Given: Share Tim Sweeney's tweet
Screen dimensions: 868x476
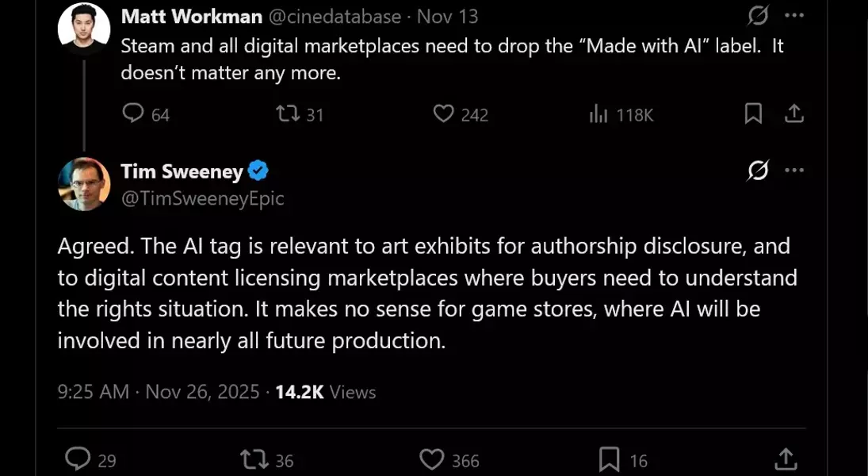Looking at the screenshot, I should coord(785,459).
